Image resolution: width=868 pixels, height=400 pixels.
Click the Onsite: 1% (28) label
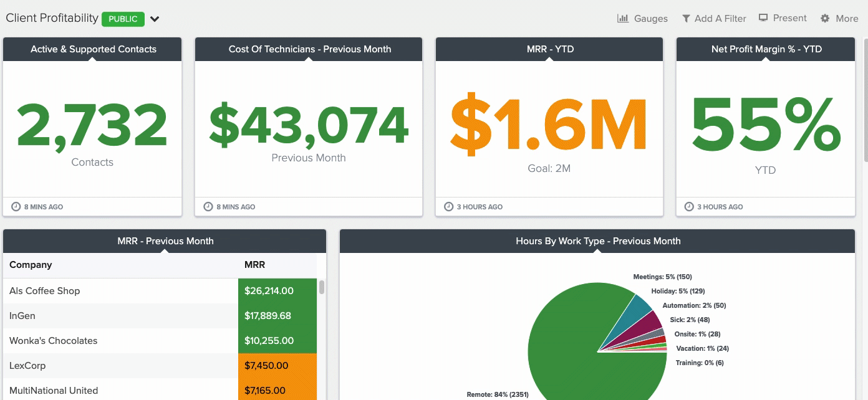697,334
